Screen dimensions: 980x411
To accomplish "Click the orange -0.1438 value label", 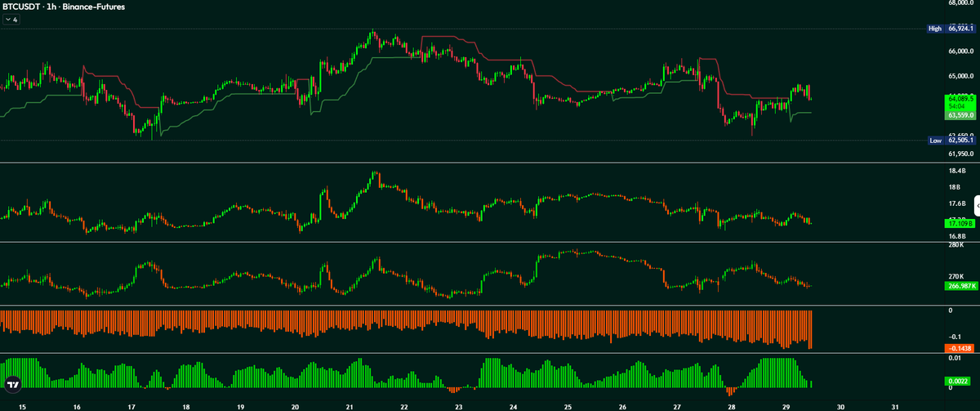I will pos(960,348).
